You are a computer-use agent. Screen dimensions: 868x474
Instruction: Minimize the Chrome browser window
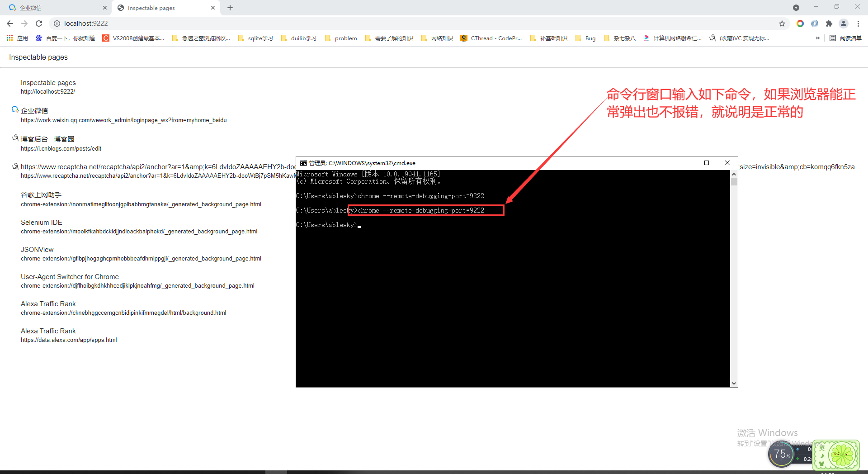816,7
